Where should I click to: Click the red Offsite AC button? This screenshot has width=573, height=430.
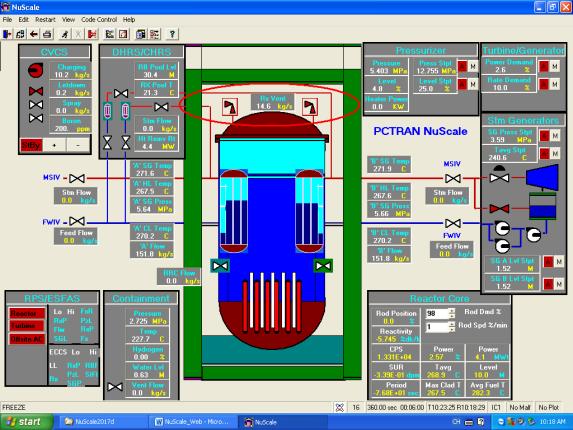click(x=26, y=339)
